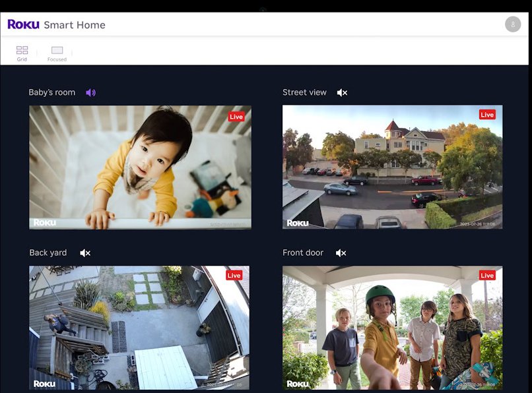
Task: Click the Live badge on Baby's room
Action: point(236,117)
